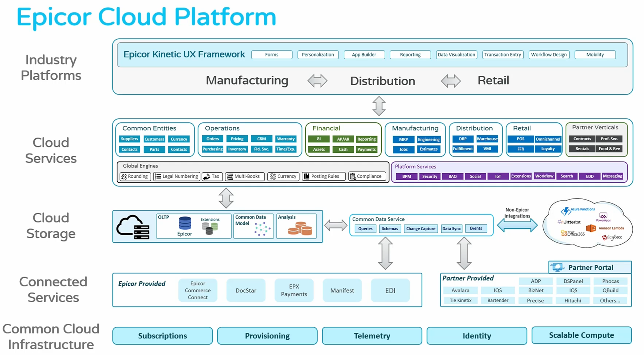Click the Office 365 logo
Image resolution: width=644 pixels, height=355 pixels.
pos(573,233)
